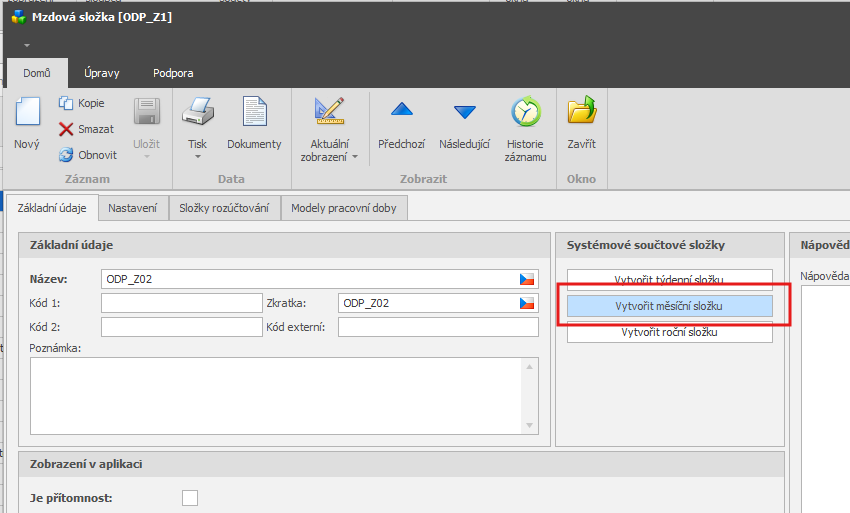This screenshot has width=850, height=513.
Task: Click into the Kód 1 input field
Action: tap(182, 303)
